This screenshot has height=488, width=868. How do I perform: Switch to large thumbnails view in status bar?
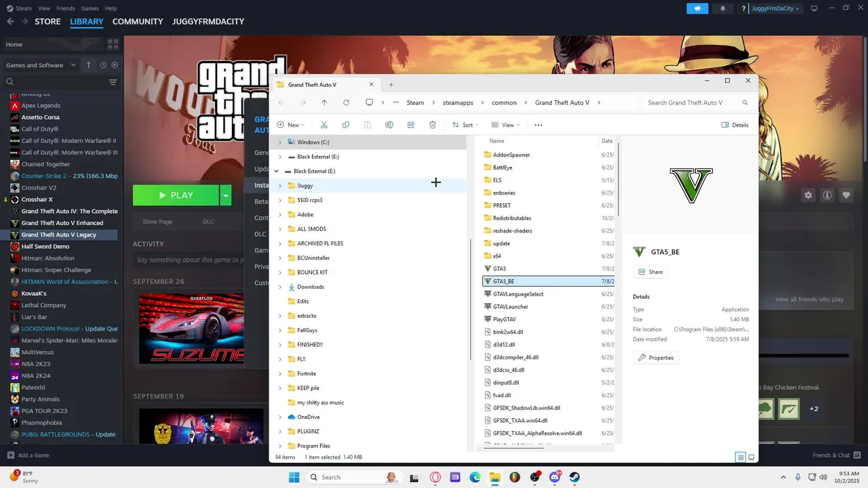[x=751, y=457]
